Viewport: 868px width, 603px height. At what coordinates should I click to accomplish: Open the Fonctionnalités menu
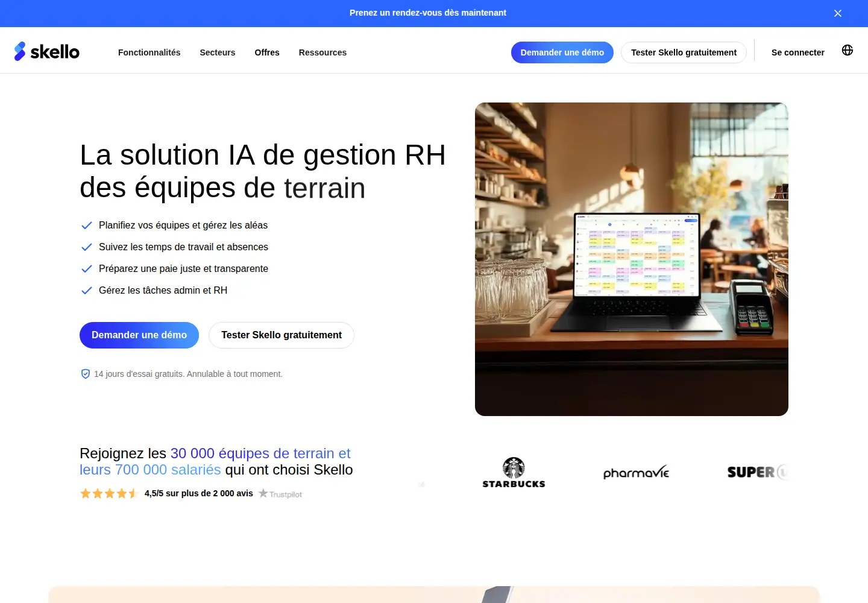click(x=149, y=52)
